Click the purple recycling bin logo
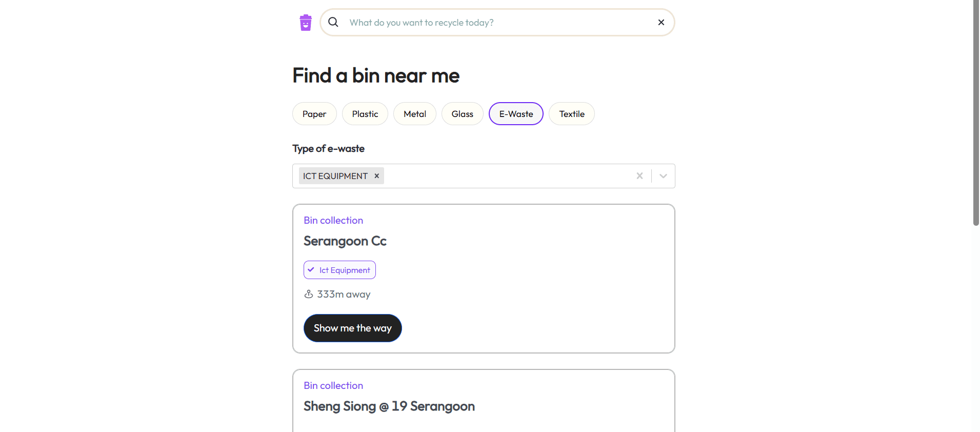This screenshot has height=432, width=980. pyautogui.click(x=306, y=23)
